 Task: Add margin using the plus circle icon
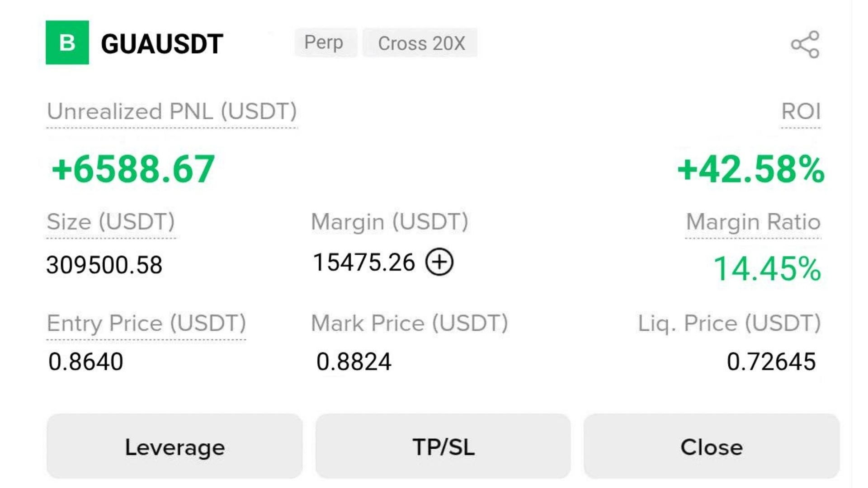439,262
